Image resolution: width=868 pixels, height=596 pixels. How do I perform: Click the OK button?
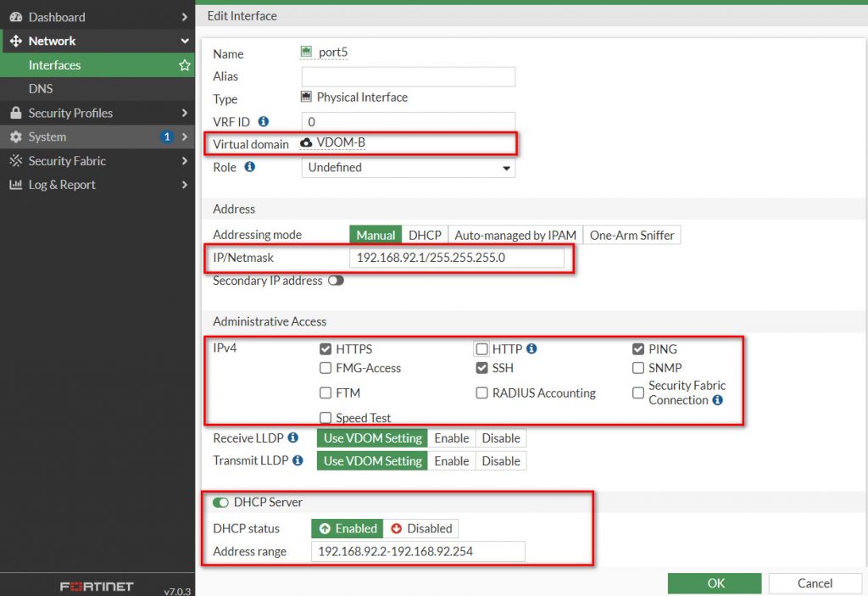715,583
